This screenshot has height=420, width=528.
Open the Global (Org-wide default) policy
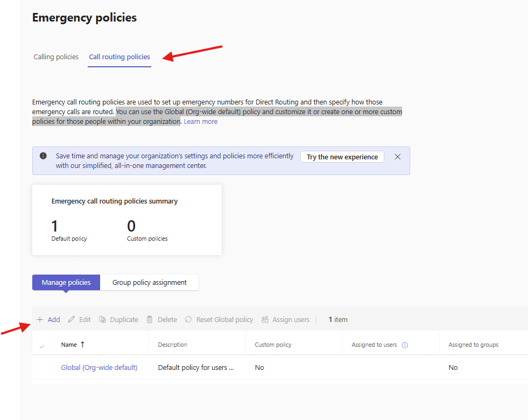click(99, 367)
